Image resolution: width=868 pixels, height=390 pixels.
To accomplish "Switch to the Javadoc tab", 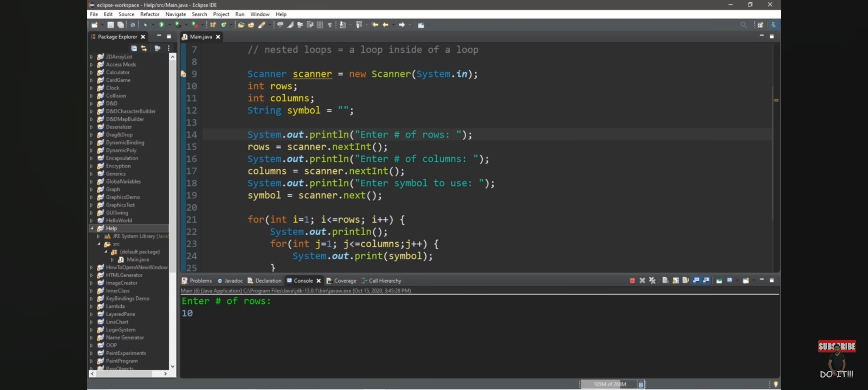I will click(230, 281).
